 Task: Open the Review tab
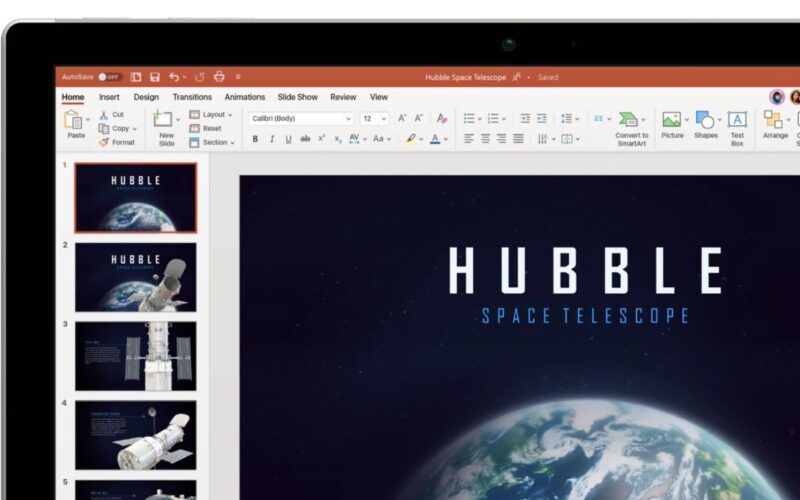tap(343, 97)
